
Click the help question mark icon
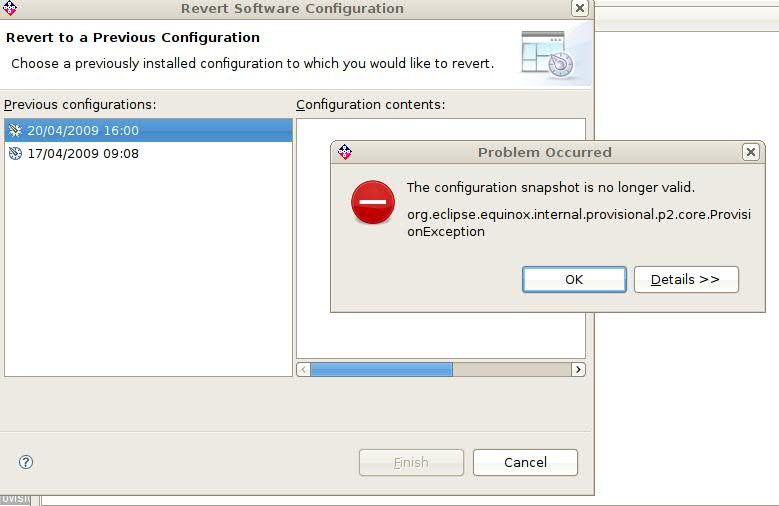point(26,462)
